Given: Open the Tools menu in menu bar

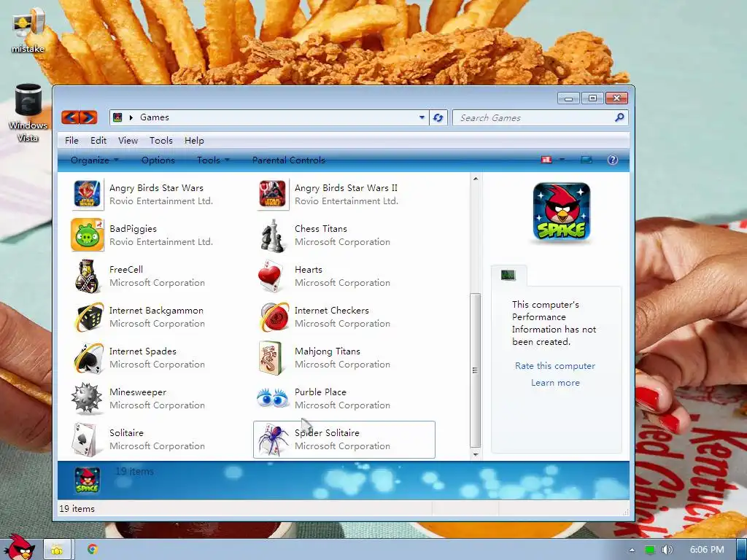Looking at the screenshot, I should tap(161, 141).
